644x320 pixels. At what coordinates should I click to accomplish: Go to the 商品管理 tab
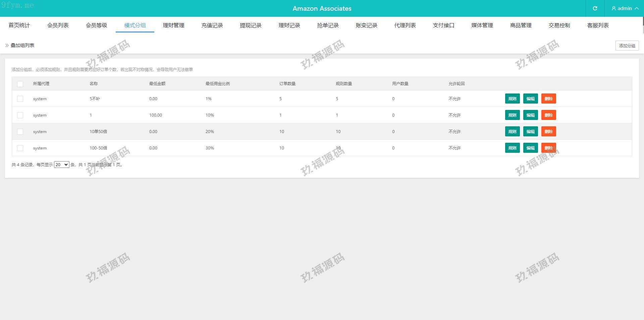tap(521, 25)
